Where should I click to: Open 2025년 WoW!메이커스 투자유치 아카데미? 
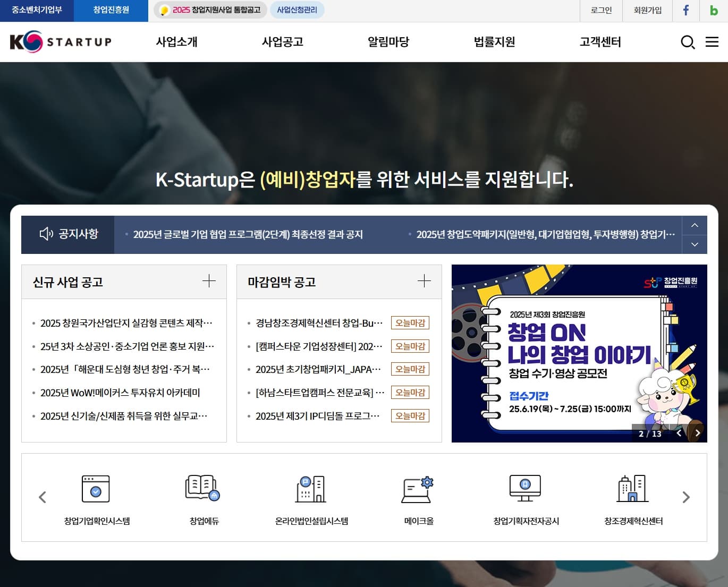[120, 393]
